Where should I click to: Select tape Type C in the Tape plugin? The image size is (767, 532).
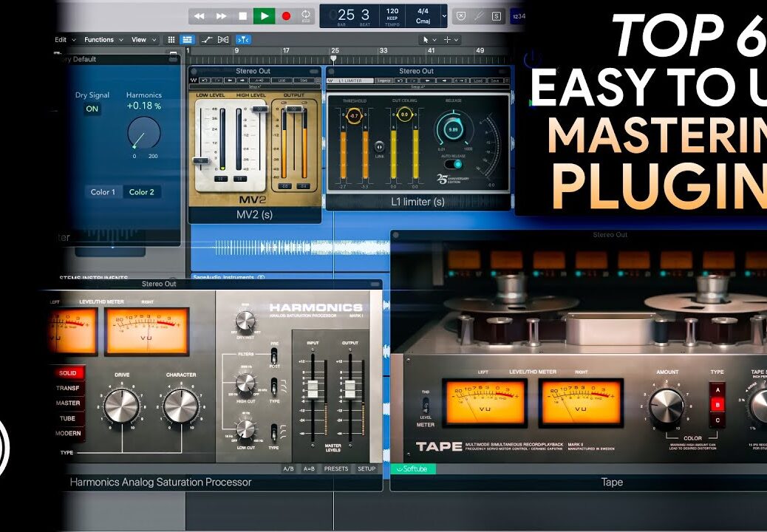click(717, 420)
